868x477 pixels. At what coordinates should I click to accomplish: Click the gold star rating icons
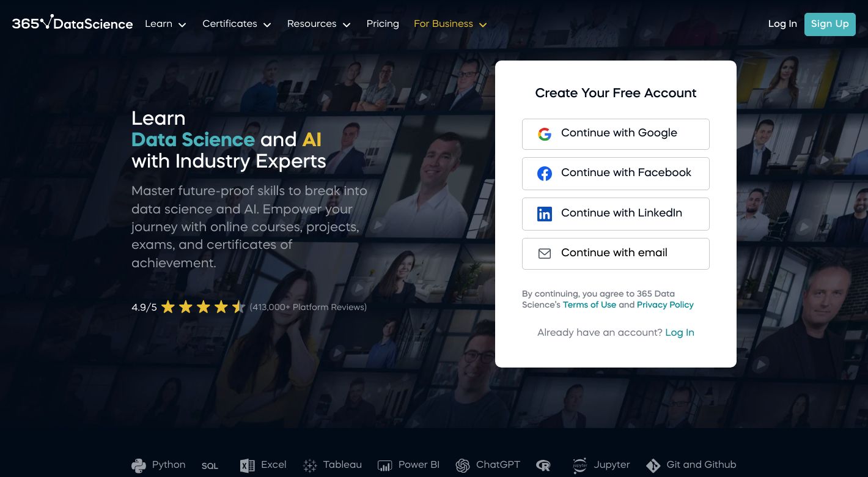click(x=203, y=307)
